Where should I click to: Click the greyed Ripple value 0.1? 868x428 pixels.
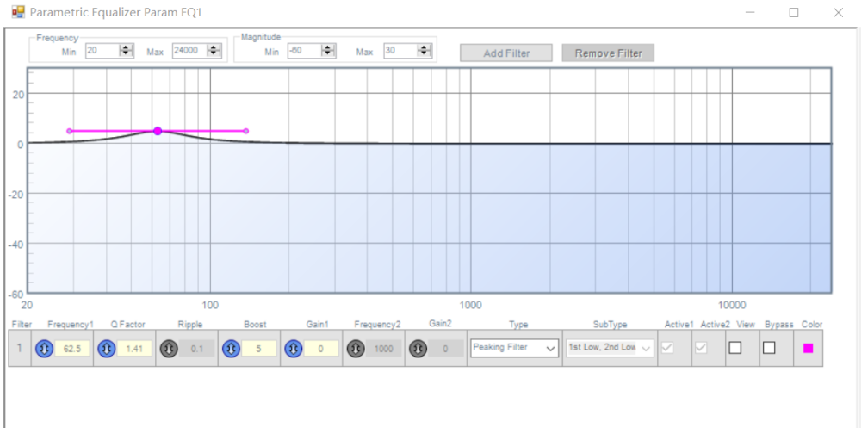(196, 349)
